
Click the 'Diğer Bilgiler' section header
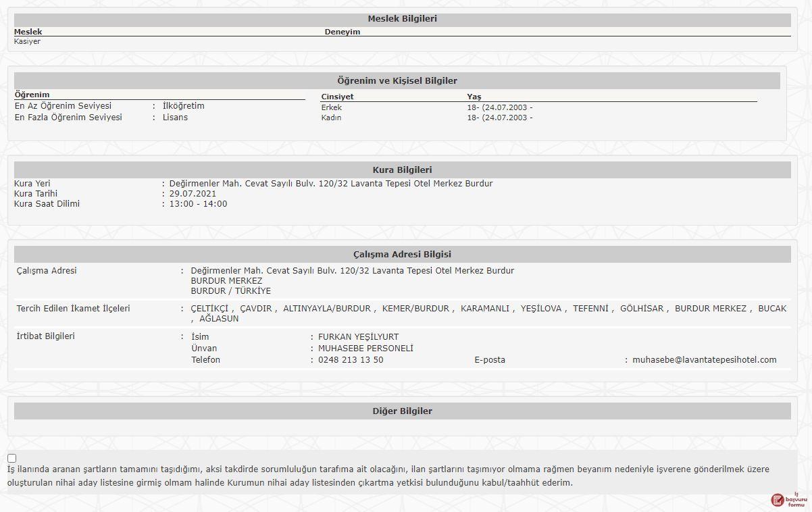pos(402,411)
